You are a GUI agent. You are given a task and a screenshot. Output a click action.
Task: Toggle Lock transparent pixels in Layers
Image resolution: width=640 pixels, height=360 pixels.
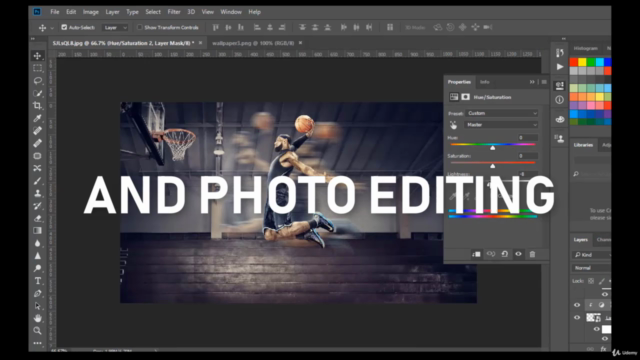pos(591,281)
